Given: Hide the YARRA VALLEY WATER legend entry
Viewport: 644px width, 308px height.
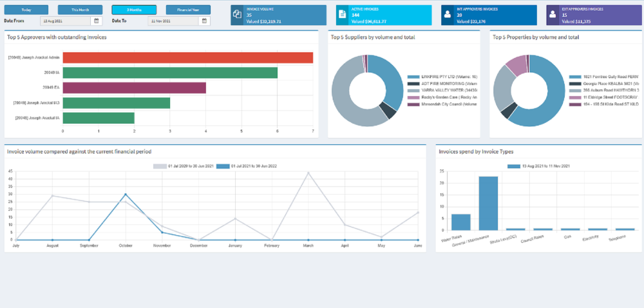Looking at the screenshot, I should point(442,91).
